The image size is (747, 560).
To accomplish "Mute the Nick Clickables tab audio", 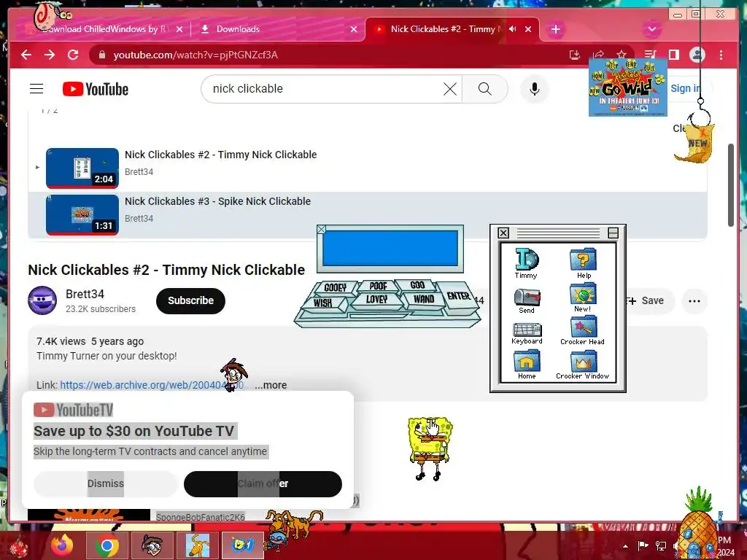I will click(513, 29).
